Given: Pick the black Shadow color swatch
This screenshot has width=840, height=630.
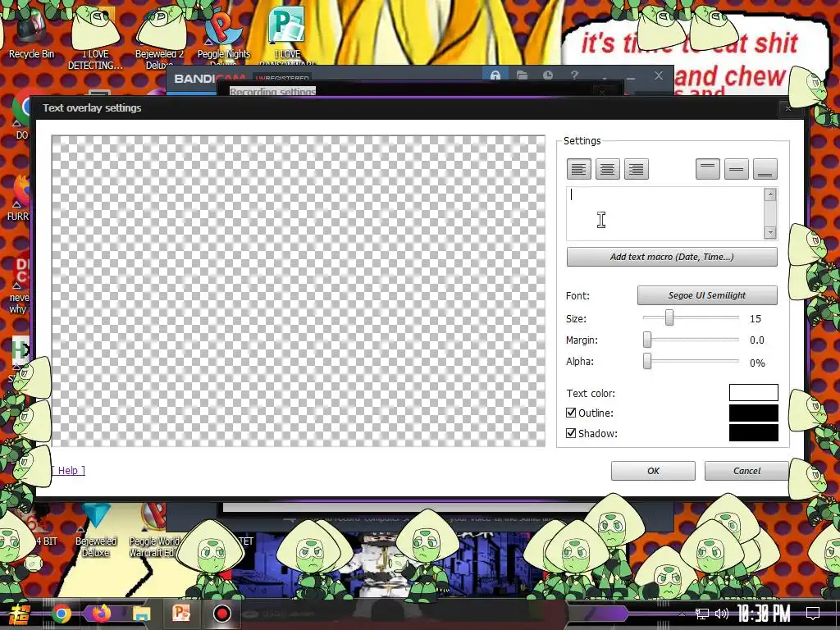Looking at the screenshot, I should (x=753, y=433).
